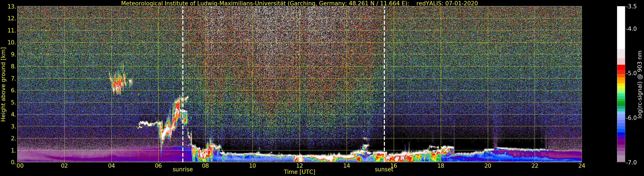Click the x-axis tick label 10
The height and width of the screenshot is (176, 644).
click(252, 166)
